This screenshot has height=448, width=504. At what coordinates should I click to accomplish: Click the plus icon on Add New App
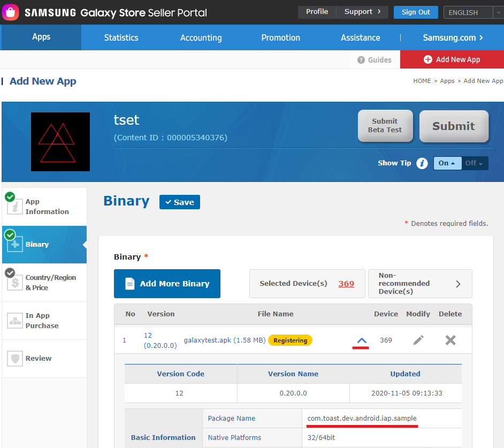click(428, 59)
